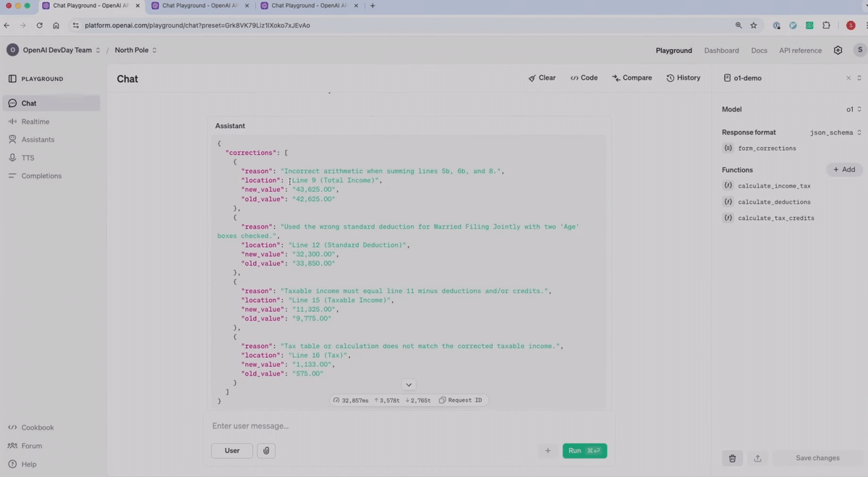
Task: Expand the truncated Assistant output chevron
Action: (409, 384)
